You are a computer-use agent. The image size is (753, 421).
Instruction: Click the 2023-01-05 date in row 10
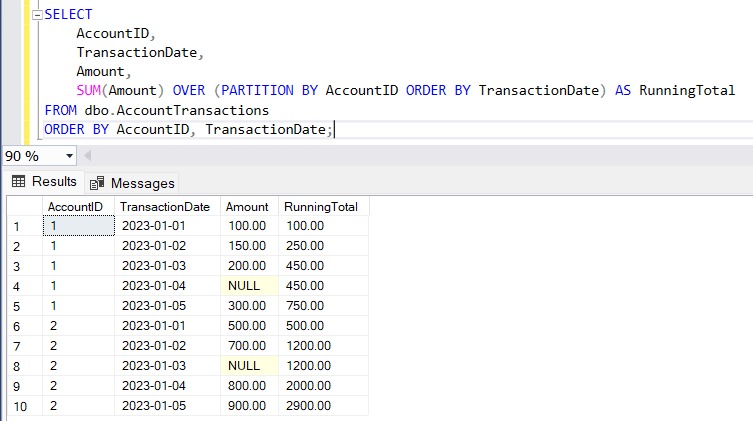[x=167, y=406]
